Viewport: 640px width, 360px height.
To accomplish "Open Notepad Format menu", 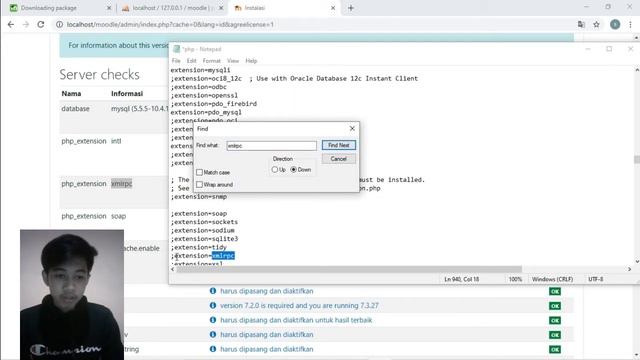I will [x=211, y=61].
